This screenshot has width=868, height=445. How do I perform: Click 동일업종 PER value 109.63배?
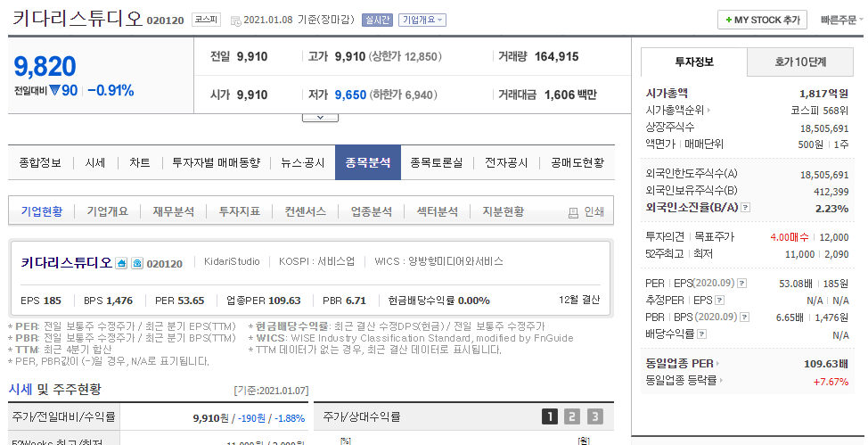pos(826,364)
